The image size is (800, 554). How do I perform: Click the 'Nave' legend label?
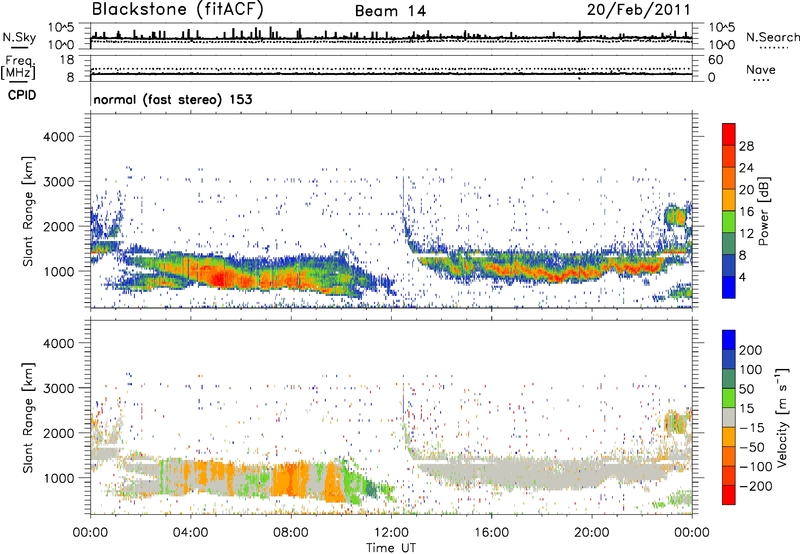coord(761,70)
